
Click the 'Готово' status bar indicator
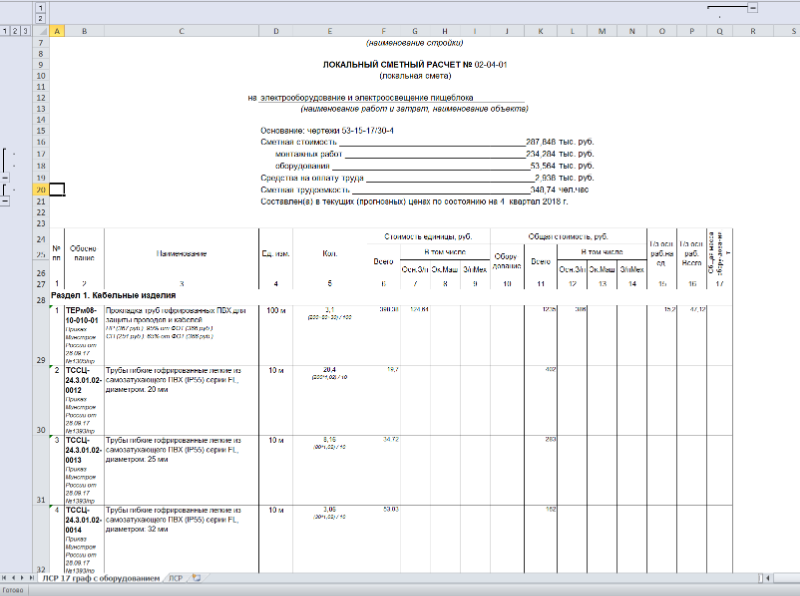(13, 590)
